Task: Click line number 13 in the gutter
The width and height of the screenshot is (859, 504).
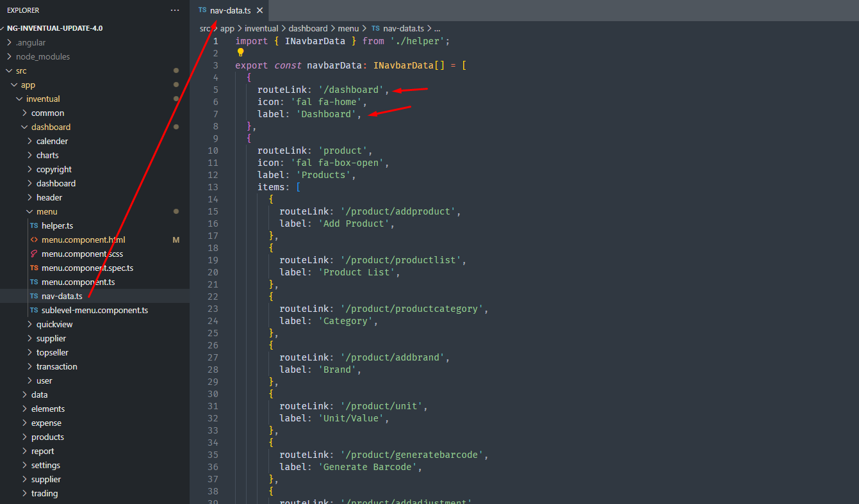Action: pos(213,187)
